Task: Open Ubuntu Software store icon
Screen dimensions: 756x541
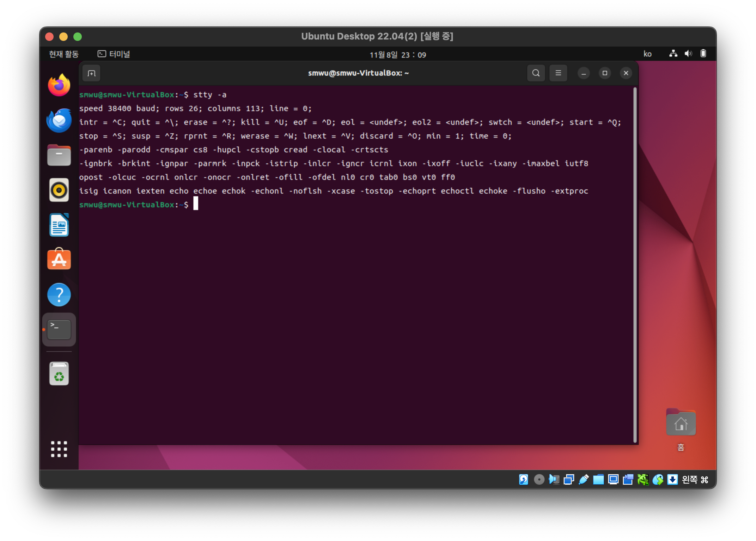Action: (59, 259)
